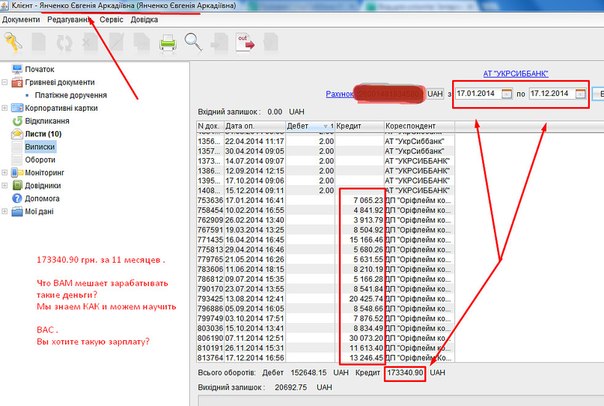Click the print icon in the toolbar
The width and height of the screenshot is (604, 406).
click(167, 42)
